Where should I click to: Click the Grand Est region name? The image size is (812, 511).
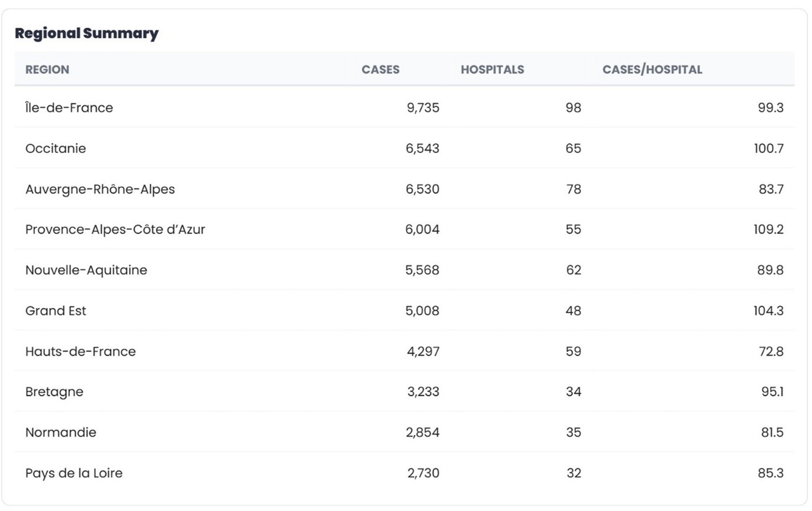(x=55, y=311)
